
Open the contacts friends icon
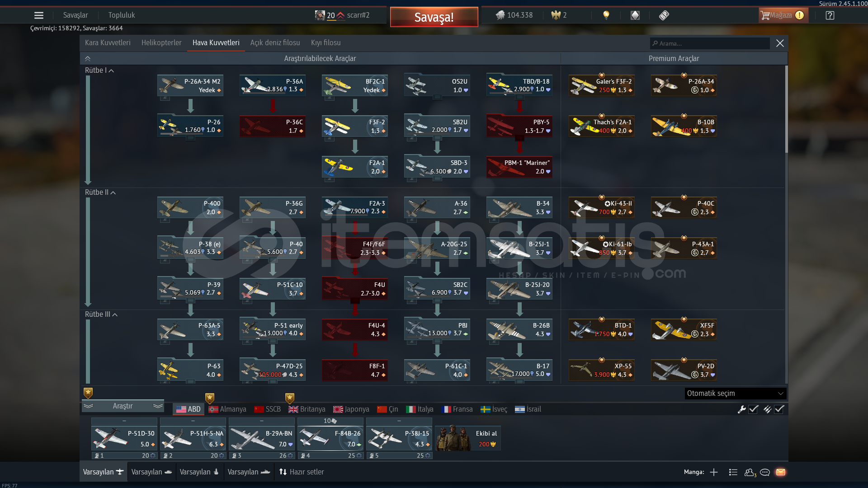point(750,472)
